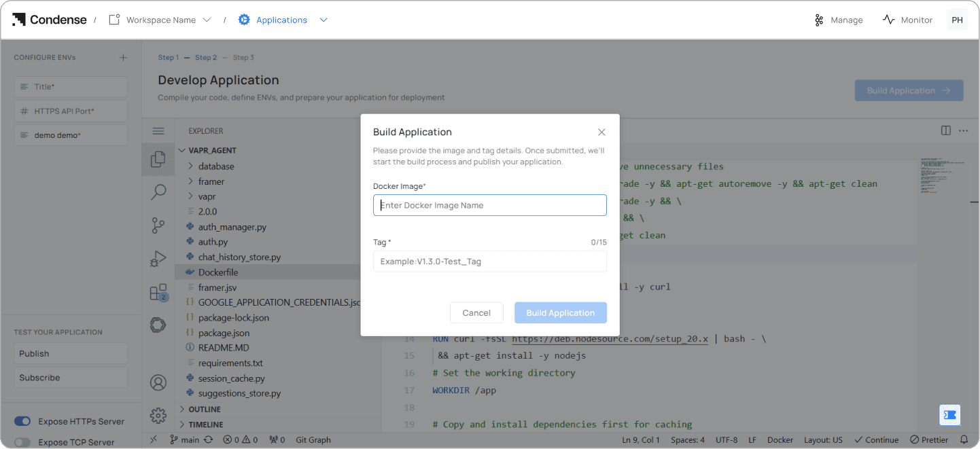Open the Workspace Name dropdown
This screenshot has height=449, width=980.
click(x=160, y=20)
